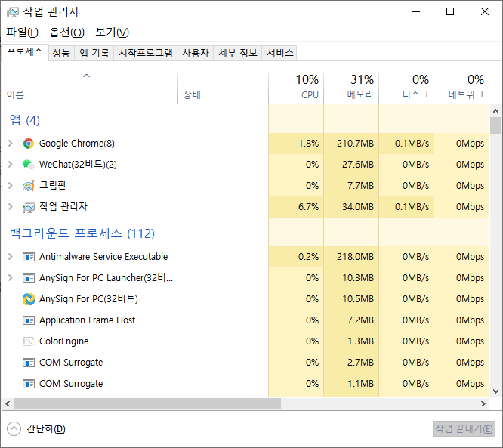Click the 34.0MB memory value for 작업 관리자
The width and height of the screenshot is (503, 448).
(x=358, y=207)
